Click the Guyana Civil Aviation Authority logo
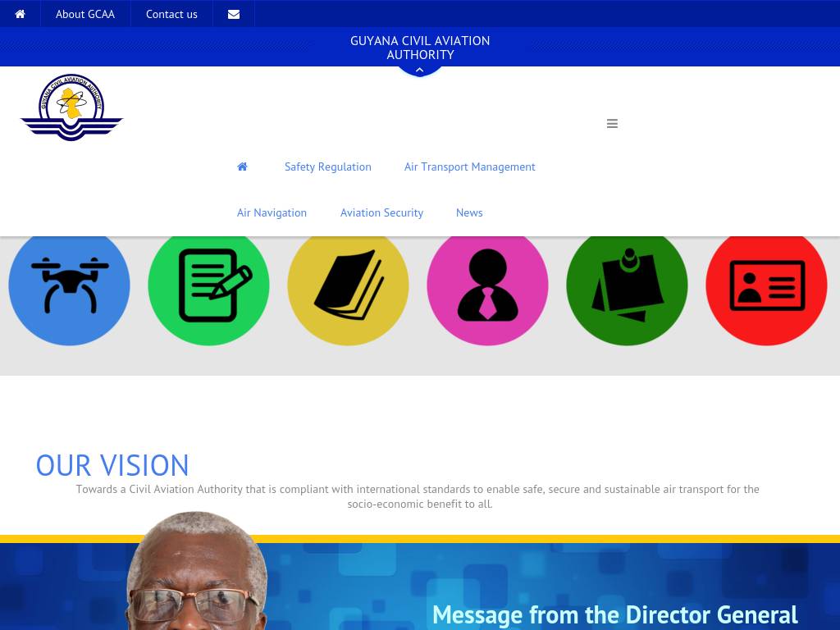The height and width of the screenshot is (630, 840). [x=71, y=107]
